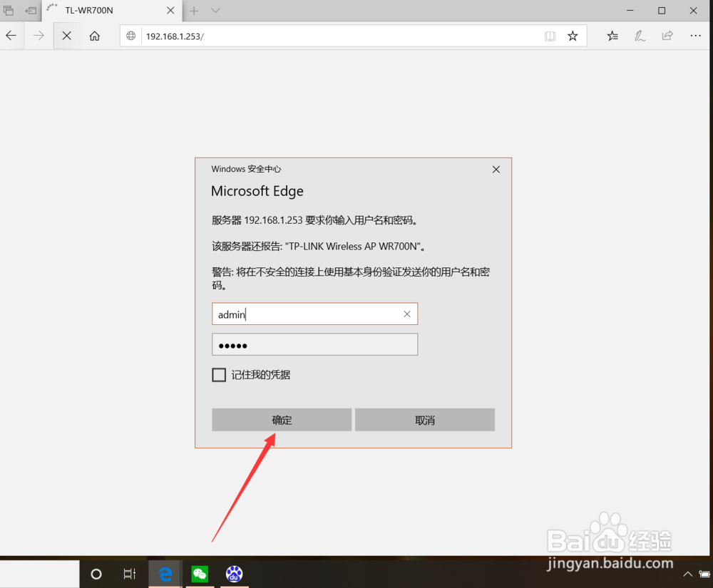Open the Favorites hub icon

[612, 36]
